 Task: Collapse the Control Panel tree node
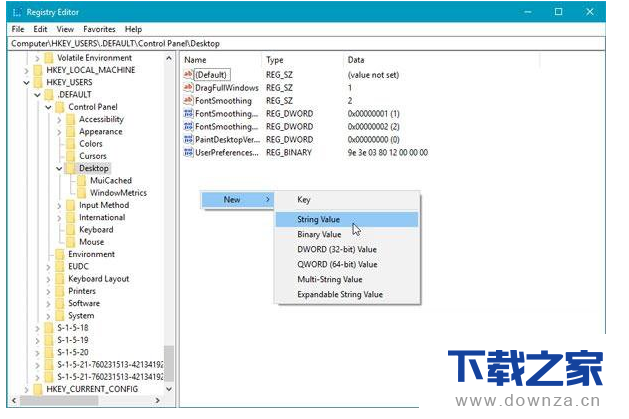(48, 107)
